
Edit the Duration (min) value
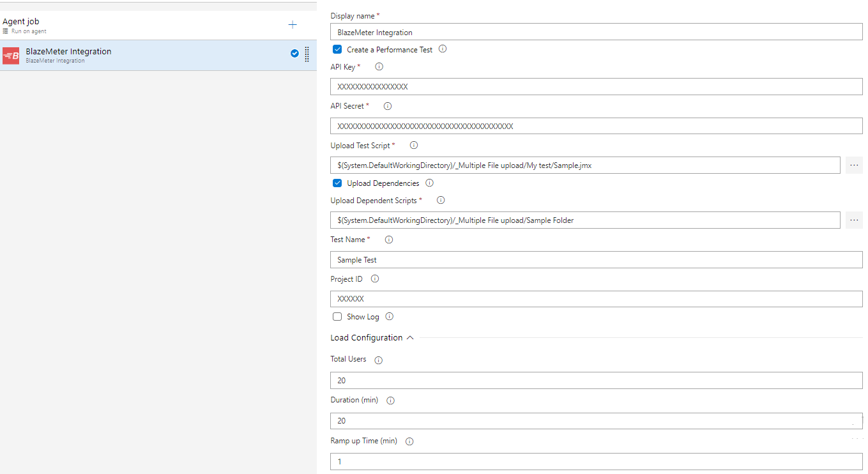(x=597, y=420)
